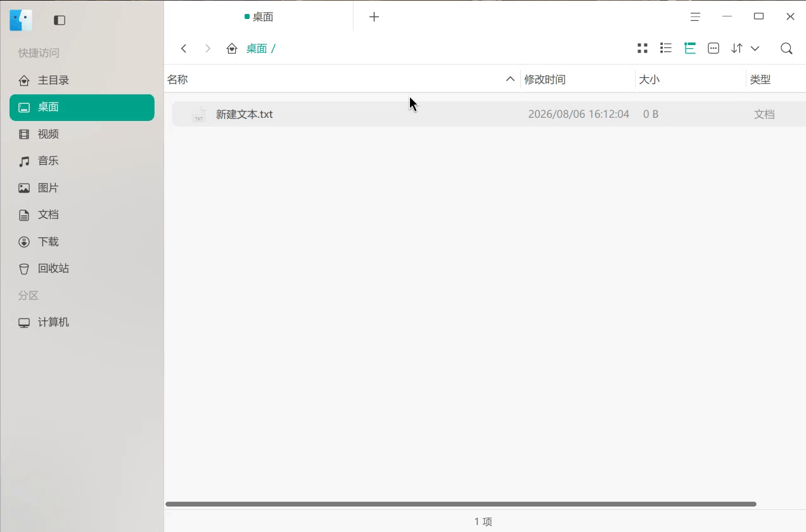The height and width of the screenshot is (532, 806).
Task: Open a new tab with plus button
Action: pyautogui.click(x=374, y=17)
